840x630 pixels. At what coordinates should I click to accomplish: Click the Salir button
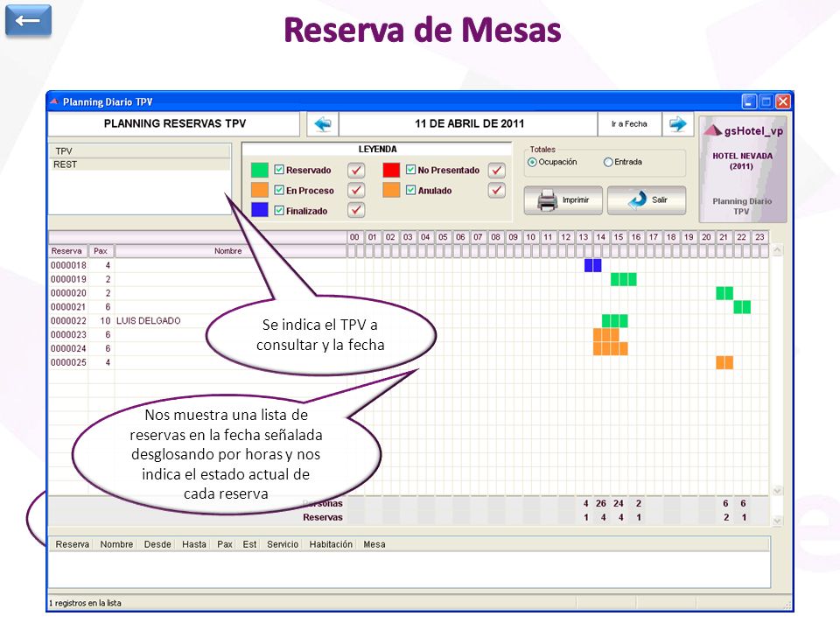pos(647,200)
